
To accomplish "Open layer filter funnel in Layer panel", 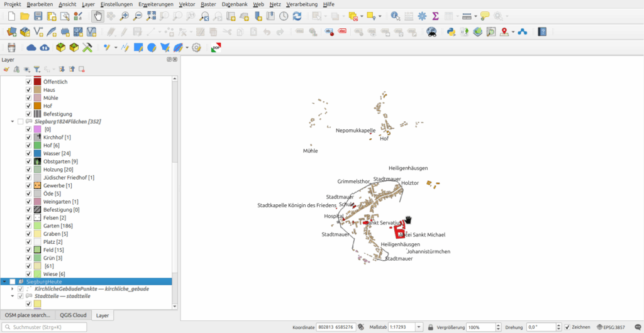I will [x=37, y=69].
